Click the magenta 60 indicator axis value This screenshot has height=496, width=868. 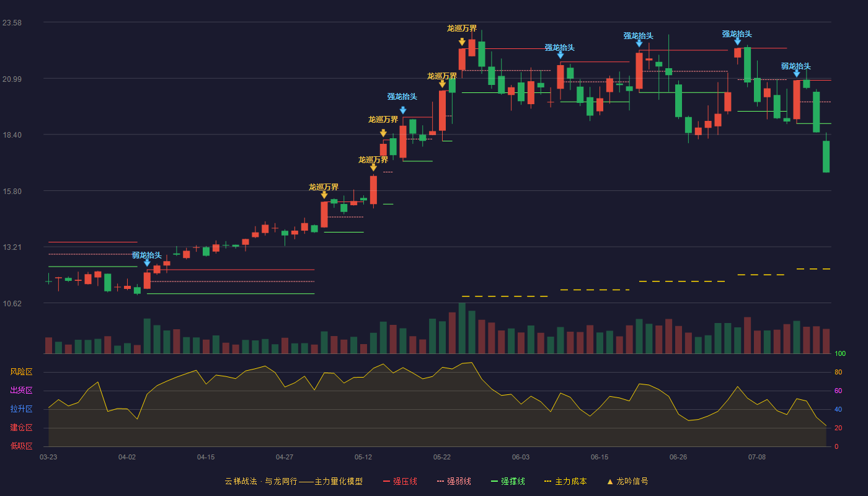838,391
